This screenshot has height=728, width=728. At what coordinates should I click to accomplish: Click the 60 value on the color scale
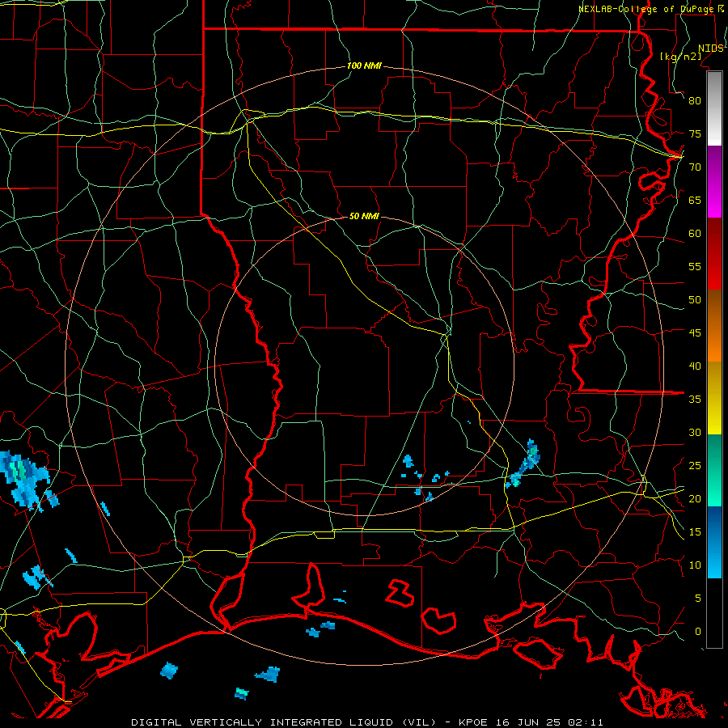point(695,234)
